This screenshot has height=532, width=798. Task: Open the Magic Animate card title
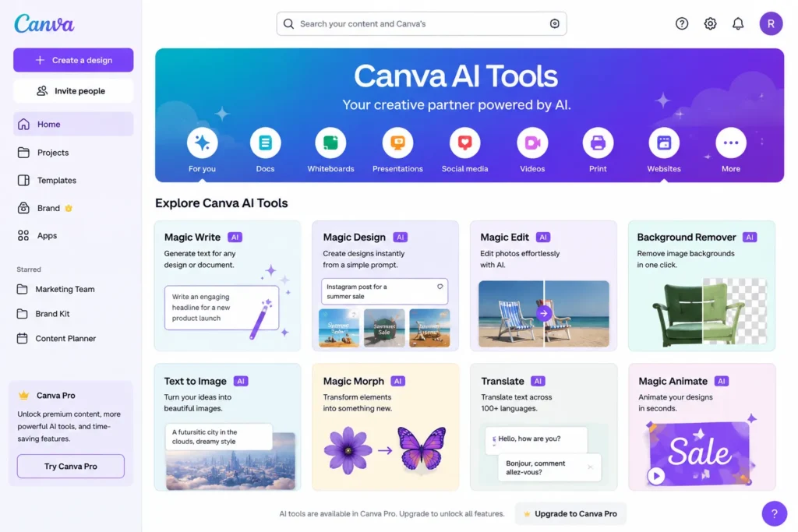click(673, 381)
